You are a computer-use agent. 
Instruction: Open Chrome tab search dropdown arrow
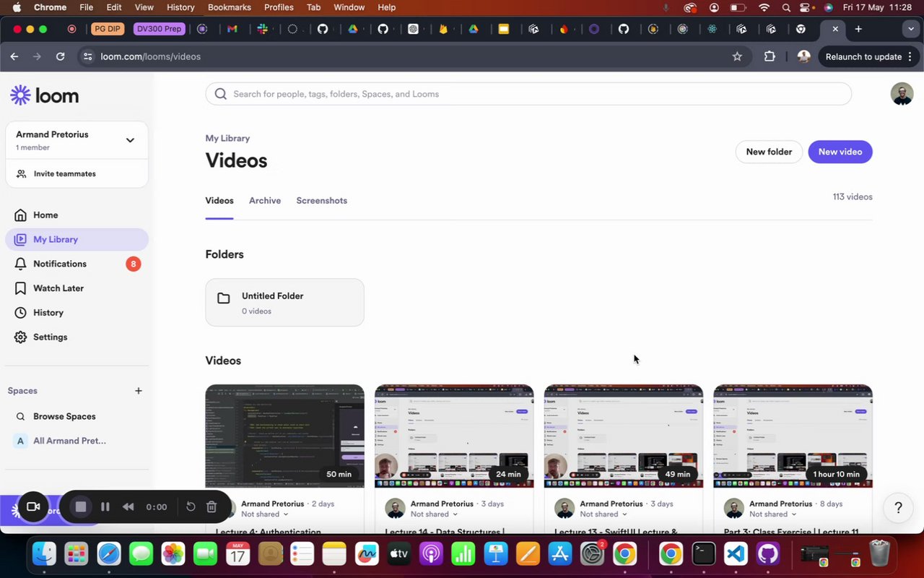[911, 29]
